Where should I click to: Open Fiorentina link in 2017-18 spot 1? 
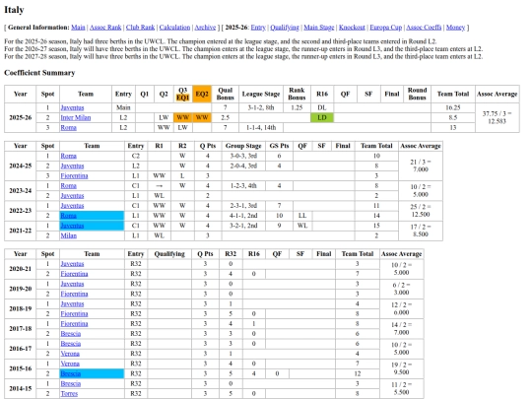74,324
